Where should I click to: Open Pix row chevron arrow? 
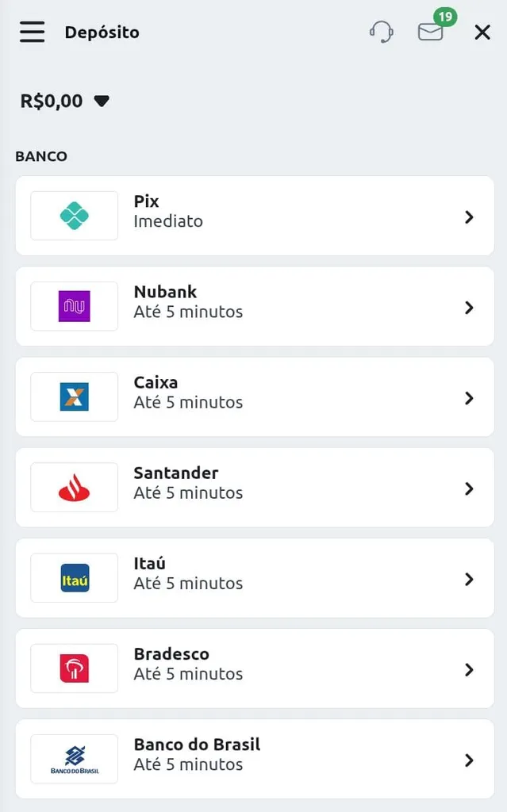(469, 216)
